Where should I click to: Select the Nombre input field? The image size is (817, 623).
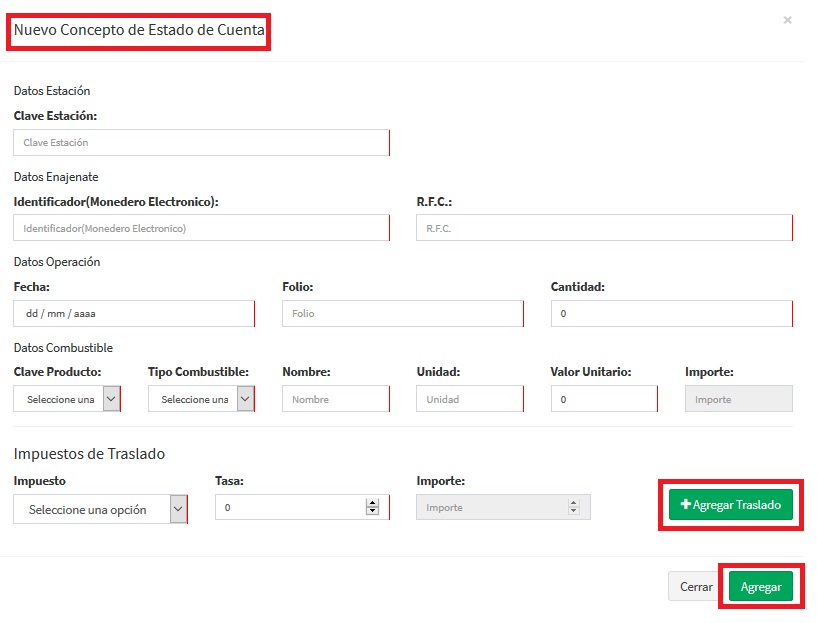[335, 399]
